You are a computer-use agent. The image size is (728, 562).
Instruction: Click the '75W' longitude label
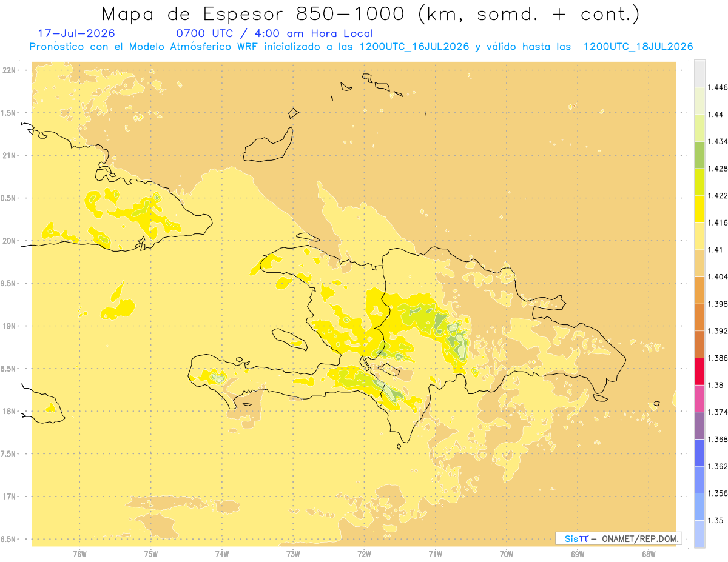point(151,554)
